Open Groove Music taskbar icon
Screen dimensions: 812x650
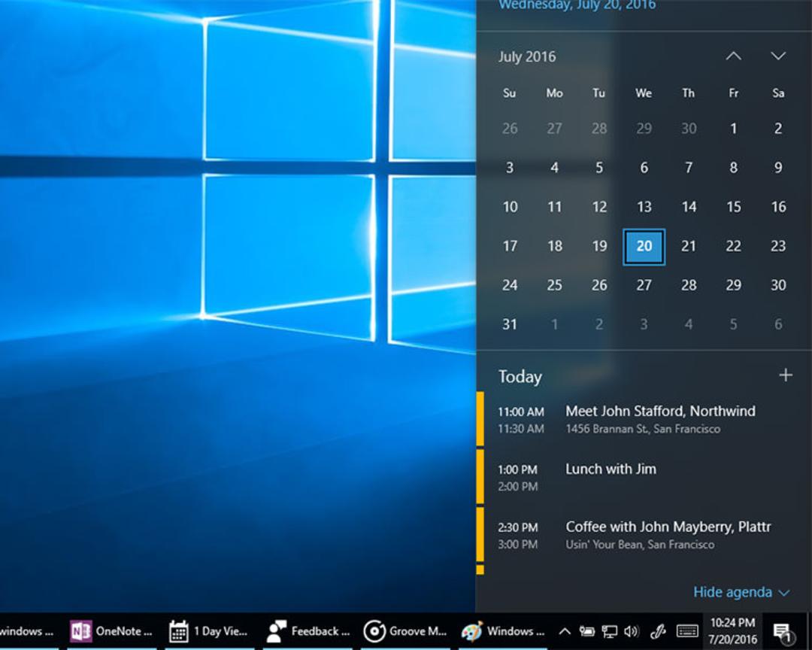tap(405, 631)
